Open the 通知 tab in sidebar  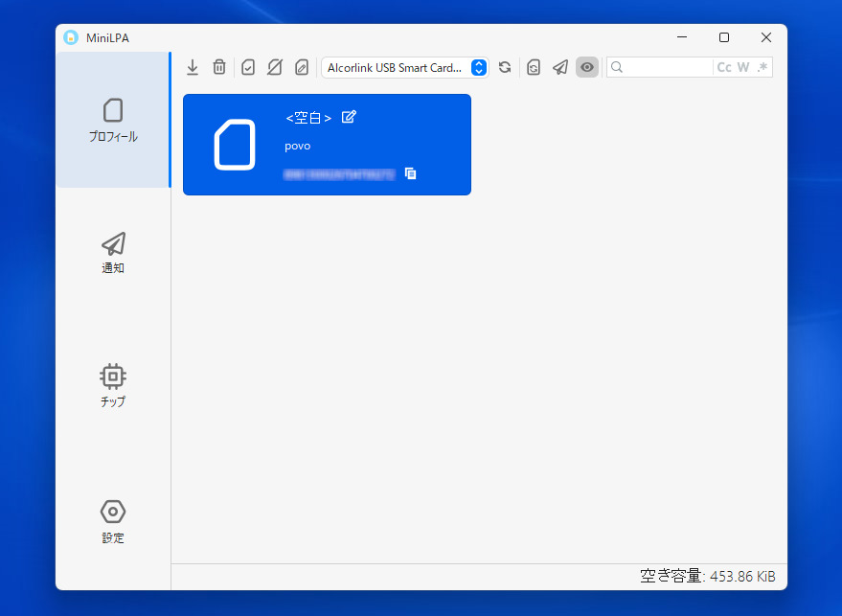[x=113, y=253]
